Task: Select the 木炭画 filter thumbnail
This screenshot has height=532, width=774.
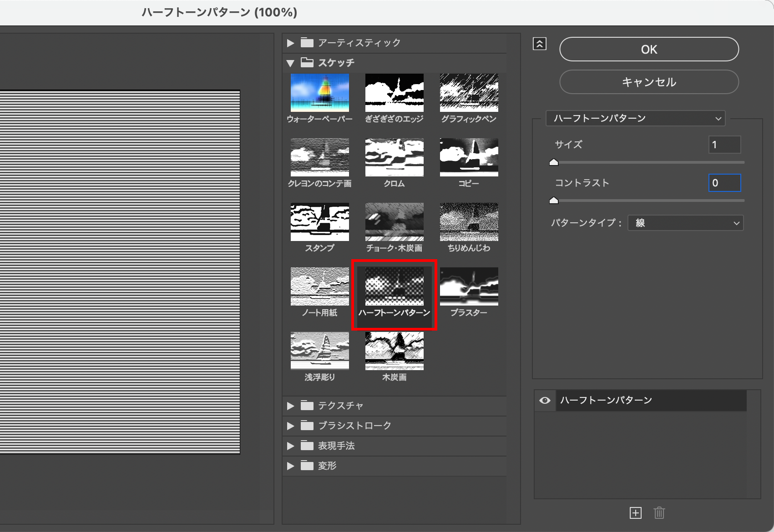Action: (394, 351)
